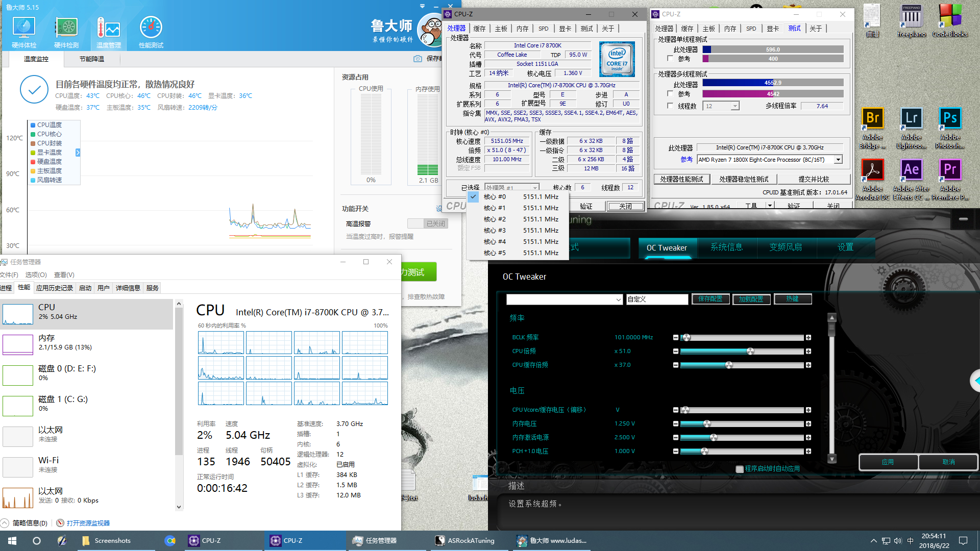Open Ludashi hardware checkup icon
This screenshot has width=980, height=551.
(24, 32)
